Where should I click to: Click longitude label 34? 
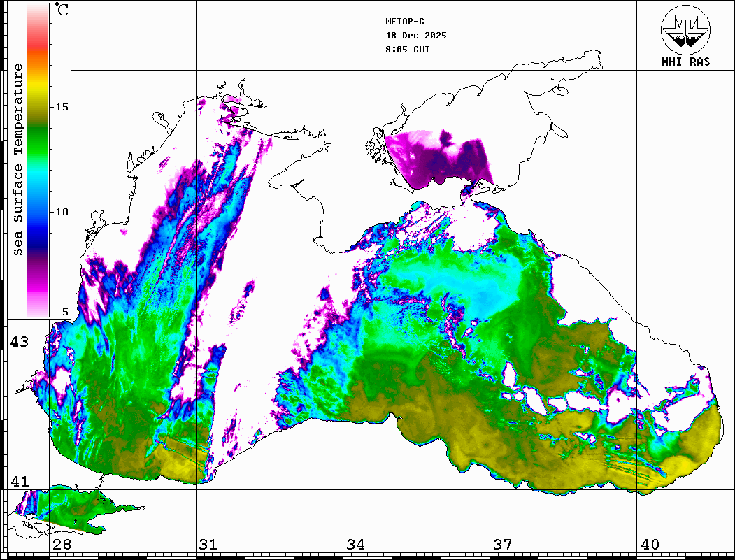pyautogui.click(x=355, y=545)
